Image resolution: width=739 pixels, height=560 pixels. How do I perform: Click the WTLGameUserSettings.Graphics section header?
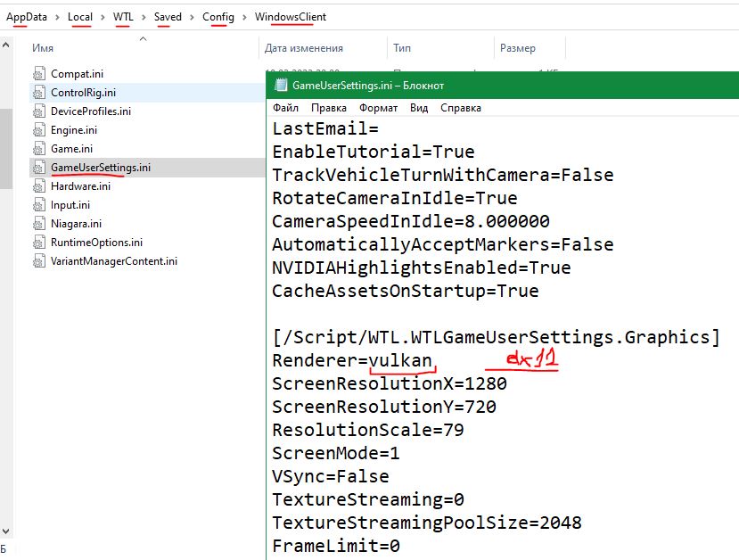497,337
